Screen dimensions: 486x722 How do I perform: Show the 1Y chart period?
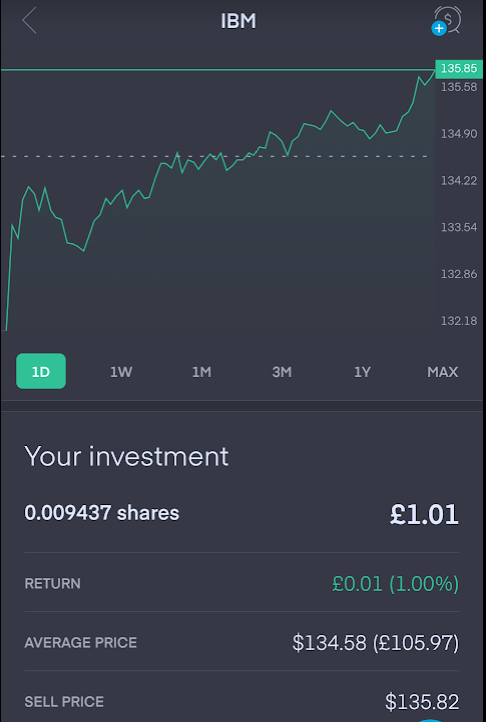[362, 372]
